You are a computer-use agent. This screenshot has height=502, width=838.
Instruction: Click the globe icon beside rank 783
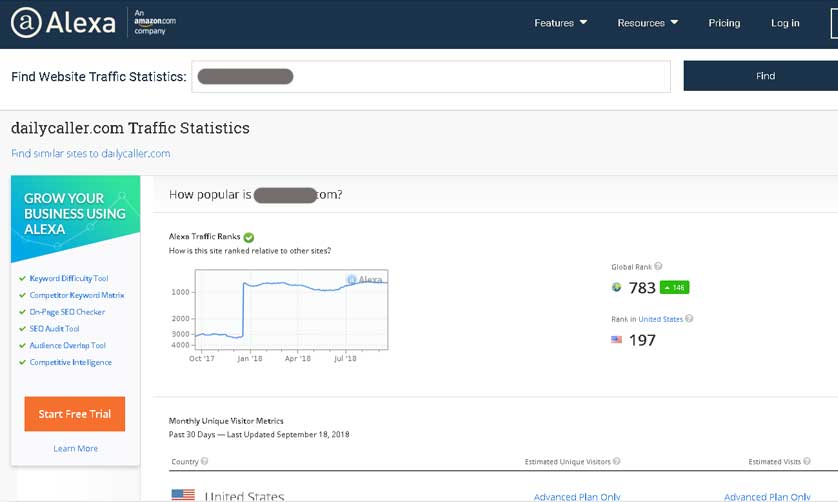[616, 288]
